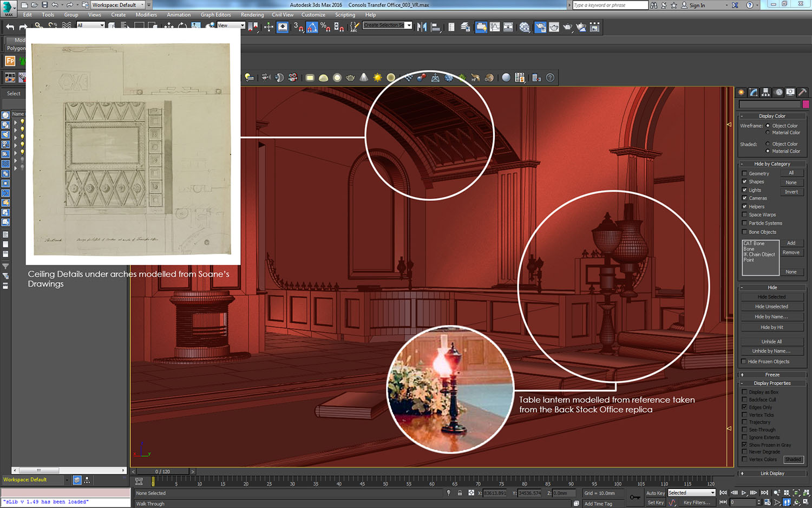Click the Selection Lock toggle icon
This screenshot has height=508, width=812.
(460, 493)
